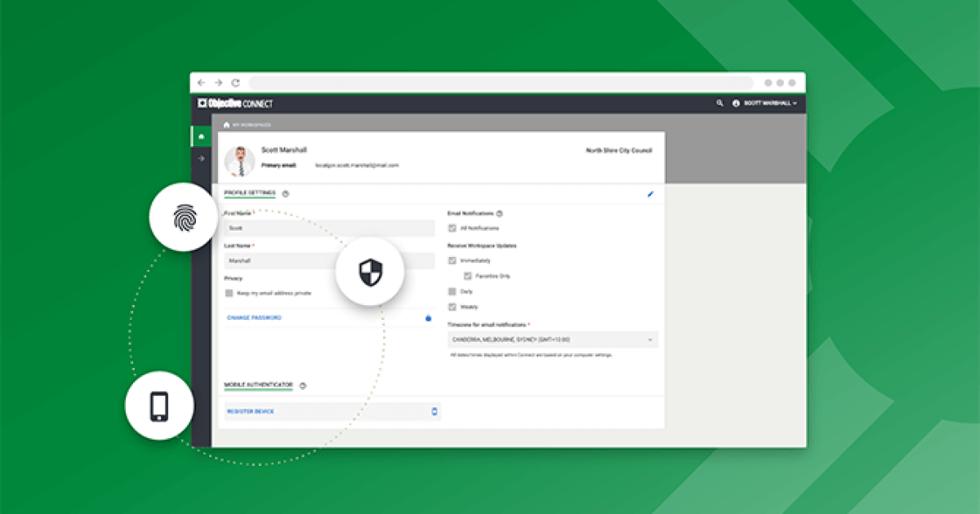The width and height of the screenshot is (980, 514).
Task: Click the mobile phone icon overlay
Action: coord(160,405)
